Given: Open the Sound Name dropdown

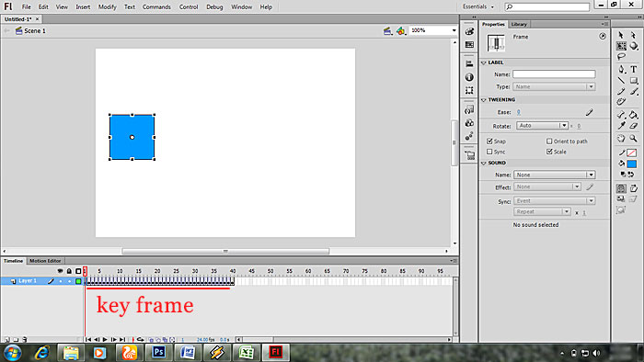Looking at the screenshot, I should point(554,175).
